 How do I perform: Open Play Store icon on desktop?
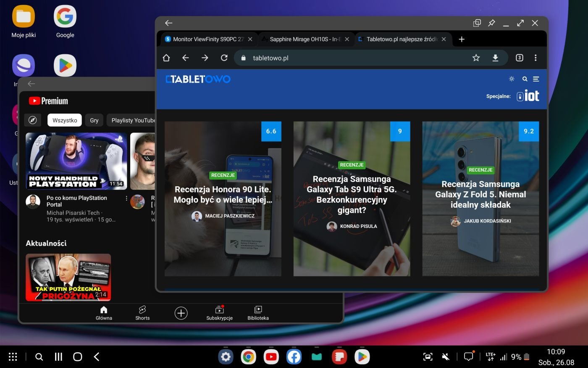tap(65, 66)
